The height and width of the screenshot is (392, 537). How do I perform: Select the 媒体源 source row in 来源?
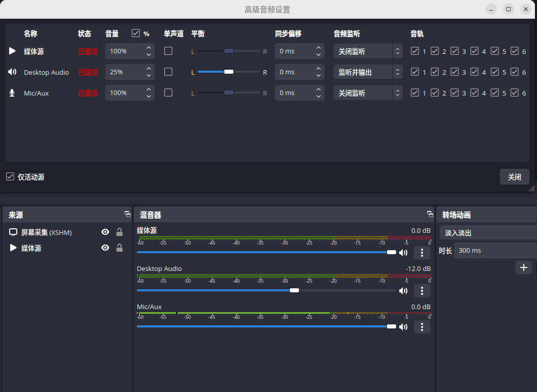[67, 248]
